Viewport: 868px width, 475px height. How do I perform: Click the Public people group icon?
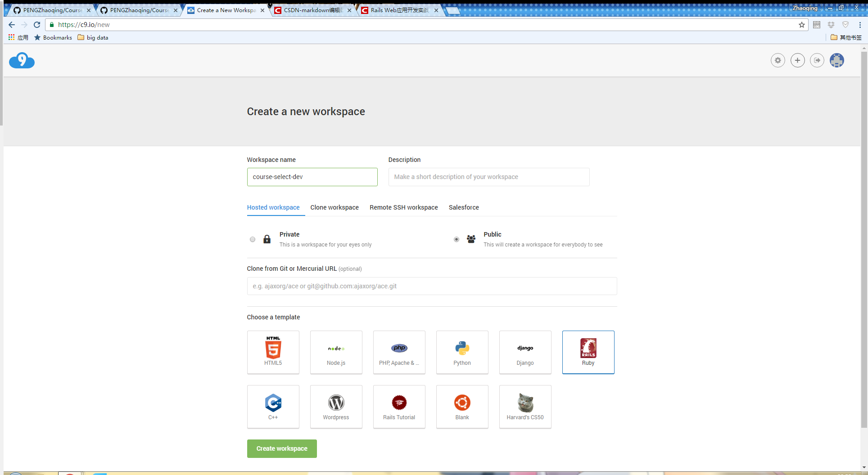tap(471, 239)
